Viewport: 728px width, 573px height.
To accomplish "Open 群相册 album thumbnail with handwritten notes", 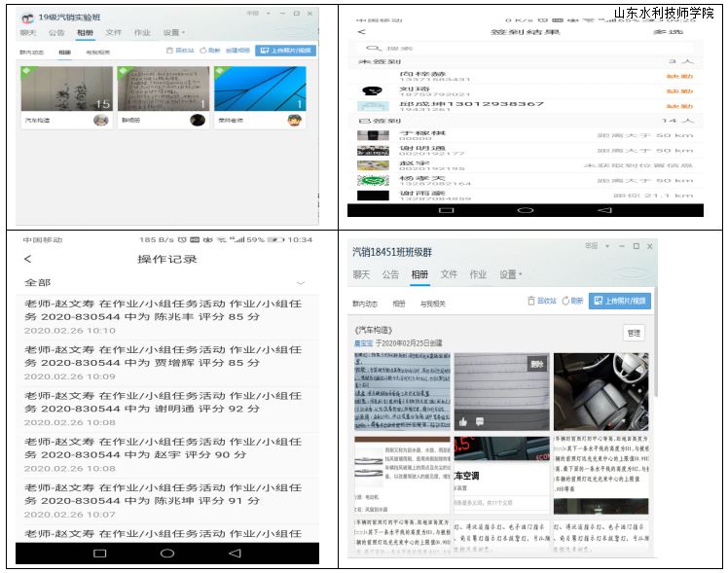I will click(x=164, y=89).
